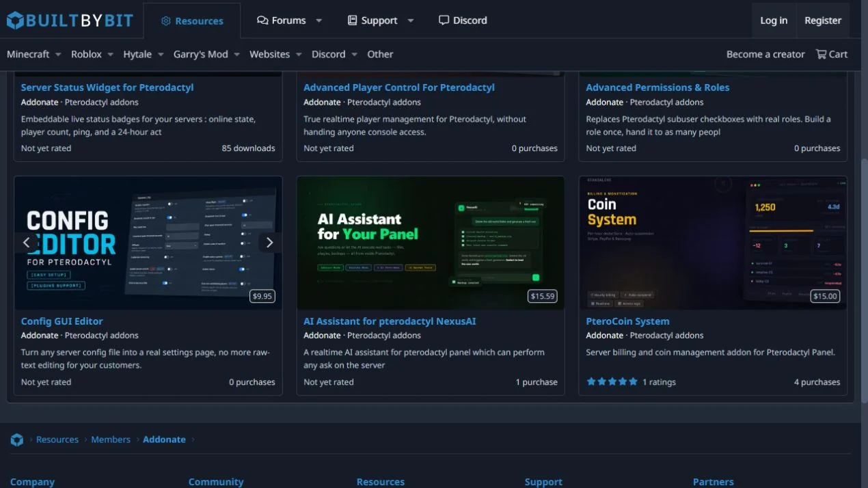Click "1 purchase" text

[537, 382]
